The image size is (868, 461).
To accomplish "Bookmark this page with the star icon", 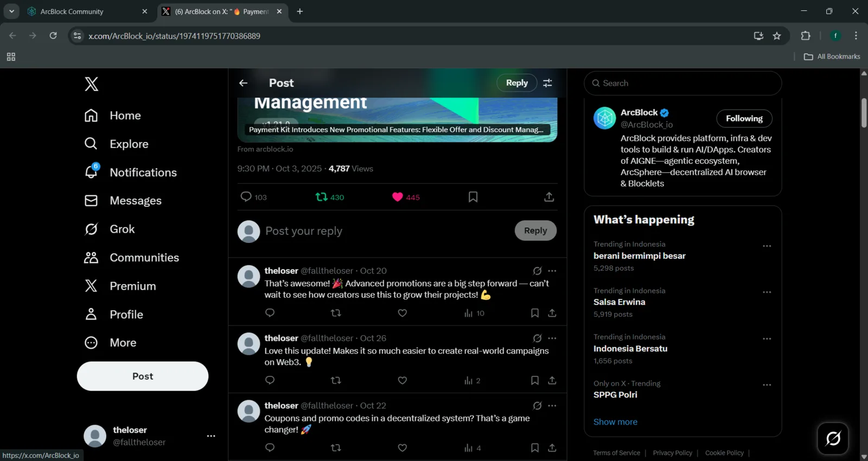I will click(x=777, y=36).
